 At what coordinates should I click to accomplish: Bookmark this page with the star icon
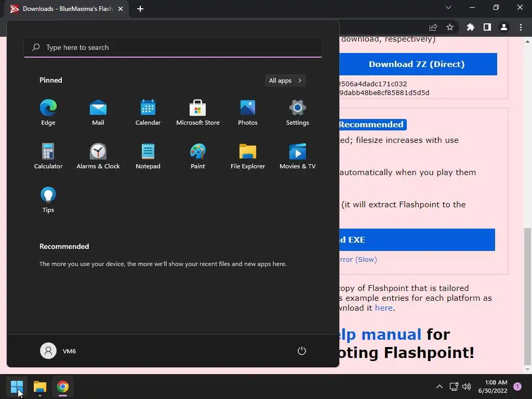point(450,27)
